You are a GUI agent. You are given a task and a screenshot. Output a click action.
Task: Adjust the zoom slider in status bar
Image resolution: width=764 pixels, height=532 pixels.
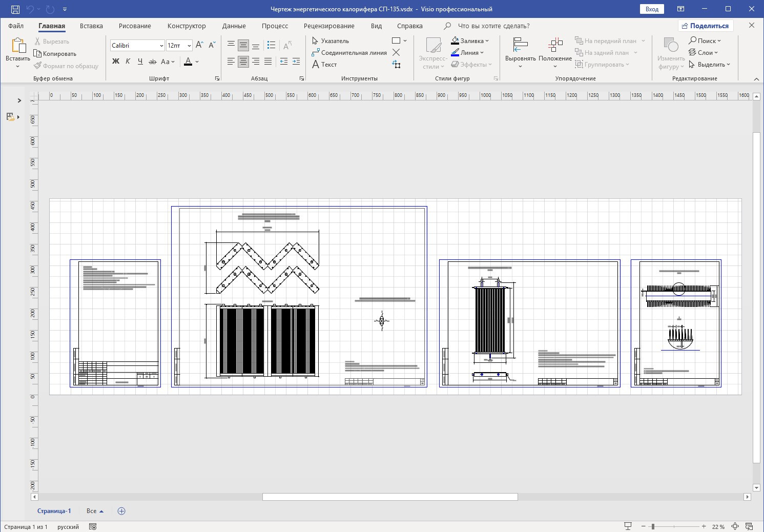tap(653, 526)
